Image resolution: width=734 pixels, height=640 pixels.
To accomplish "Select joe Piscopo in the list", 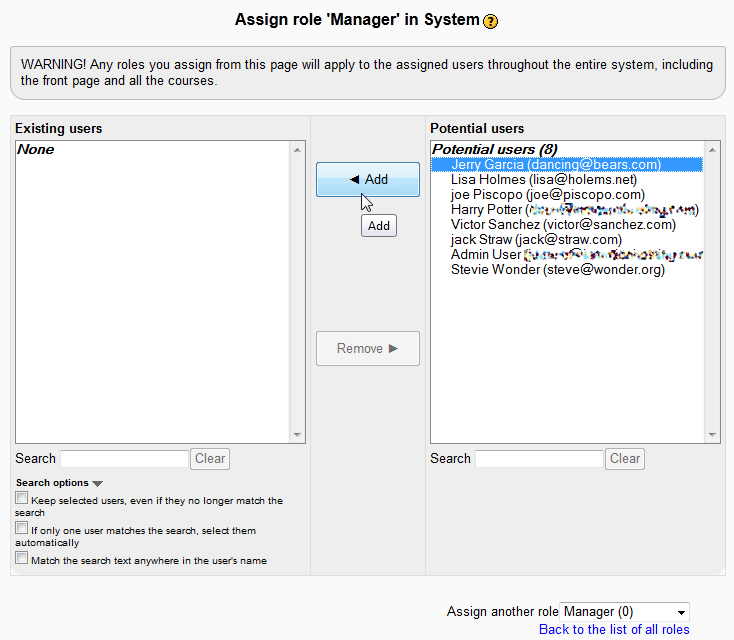I will pos(547,195).
